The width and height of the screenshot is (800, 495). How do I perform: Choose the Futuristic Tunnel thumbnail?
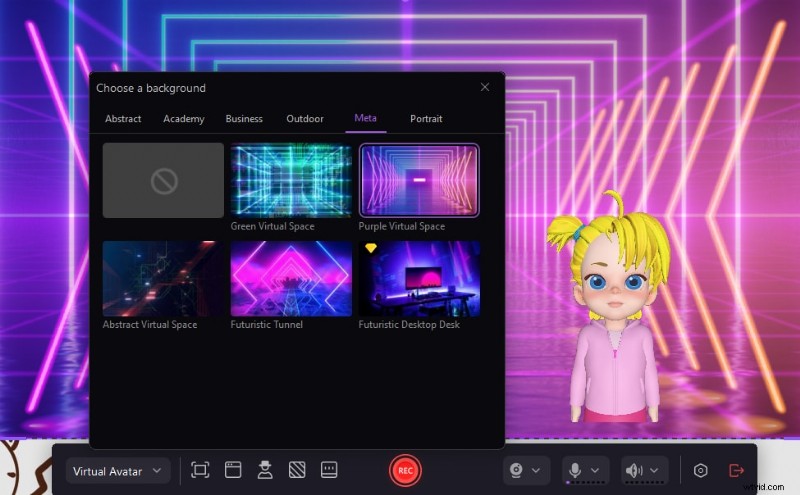pyautogui.click(x=291, y=279)
